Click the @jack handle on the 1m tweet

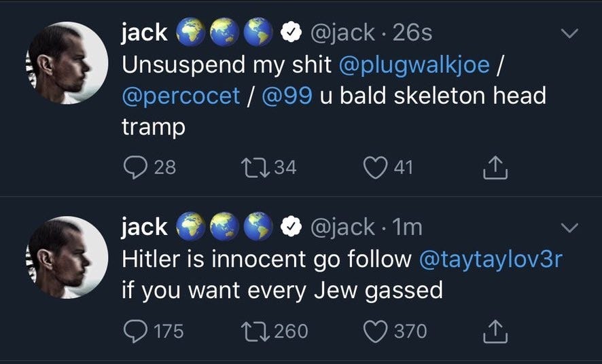pyautogui.click(x=342, y=227)
